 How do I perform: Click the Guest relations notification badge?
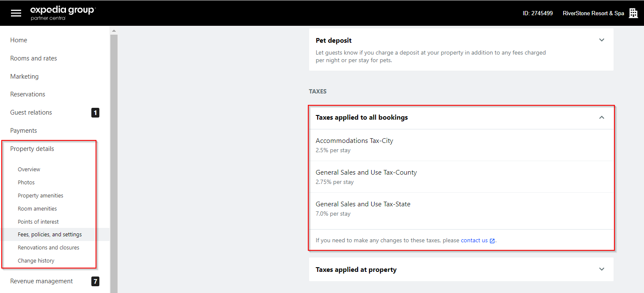coord(95,112)
